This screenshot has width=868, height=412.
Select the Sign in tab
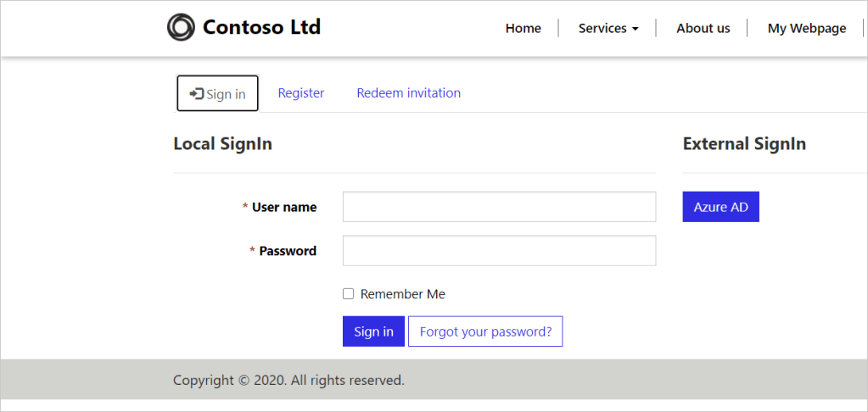(217, 94)
